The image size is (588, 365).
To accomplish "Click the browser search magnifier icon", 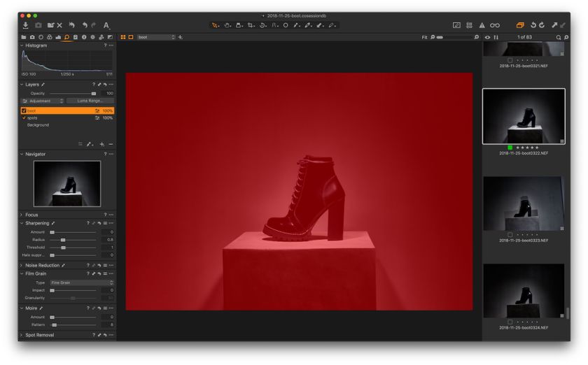I will click(x=559, y=37).
